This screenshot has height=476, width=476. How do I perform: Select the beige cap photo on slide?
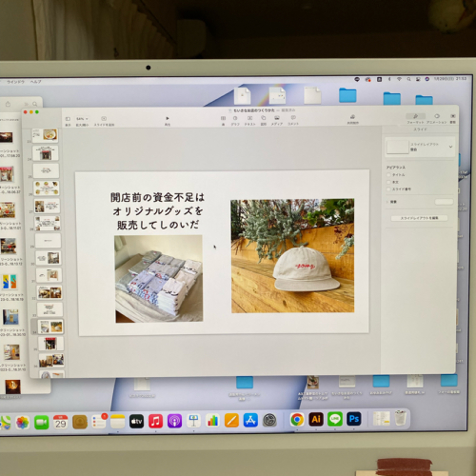(x=293, y=256)
